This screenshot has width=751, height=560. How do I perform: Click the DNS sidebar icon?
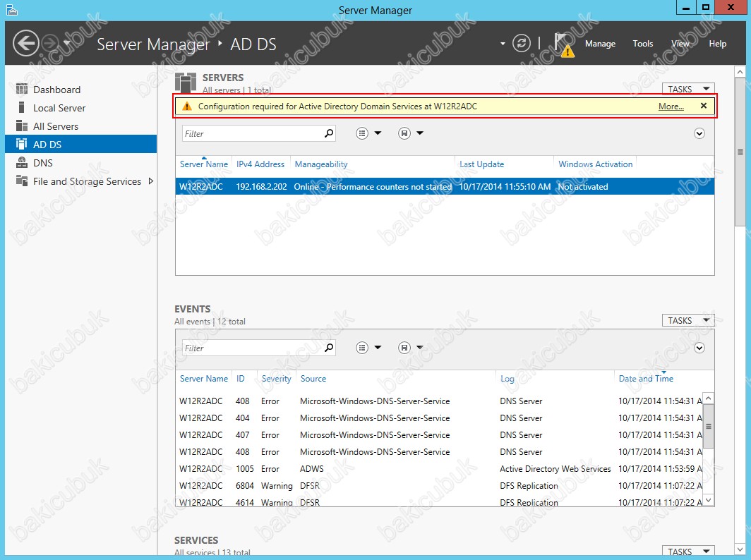(22, 162)
